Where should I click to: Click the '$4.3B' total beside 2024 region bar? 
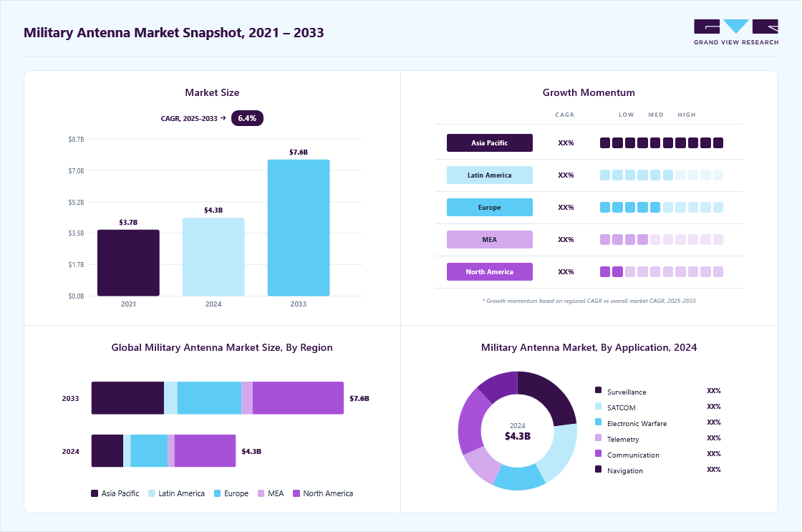(251, 452)
